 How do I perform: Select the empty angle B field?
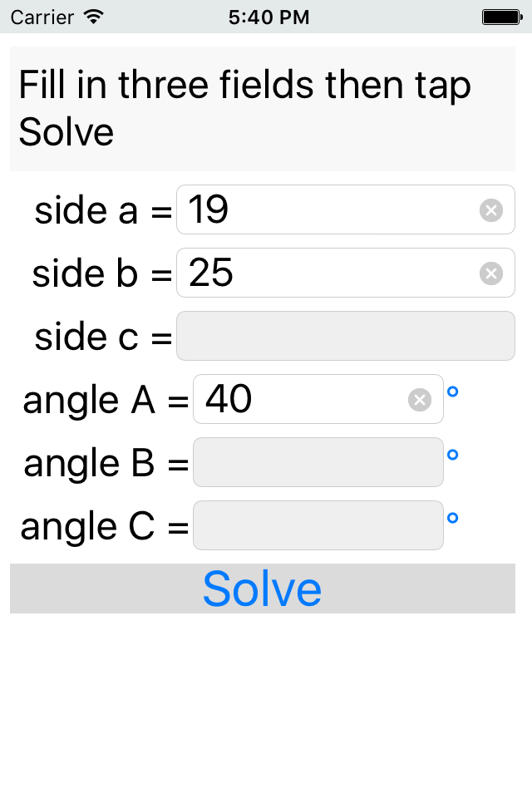[x=318, y=462]
